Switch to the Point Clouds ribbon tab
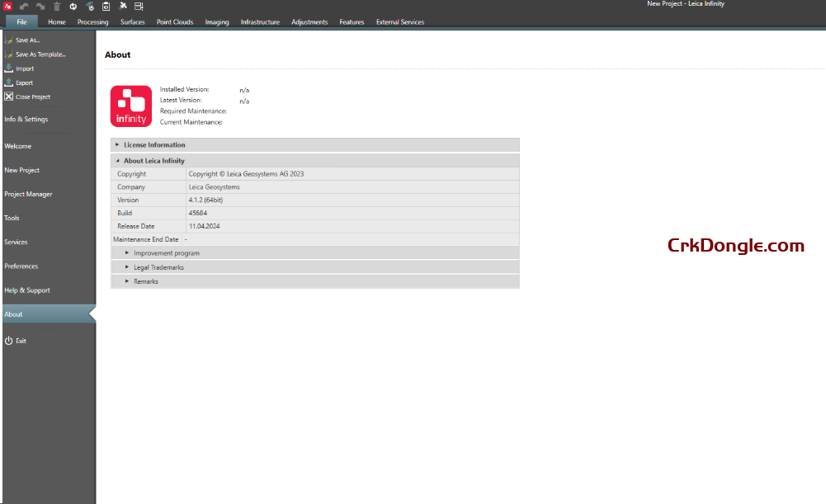Viewport: 826px width, 504px height. pos(174,22)
